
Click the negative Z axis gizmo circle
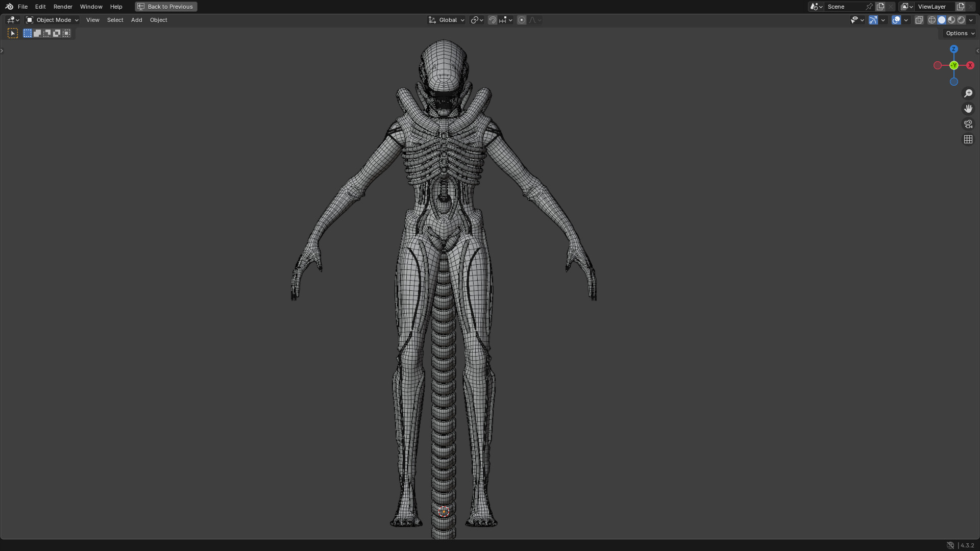tap(953, 82)
